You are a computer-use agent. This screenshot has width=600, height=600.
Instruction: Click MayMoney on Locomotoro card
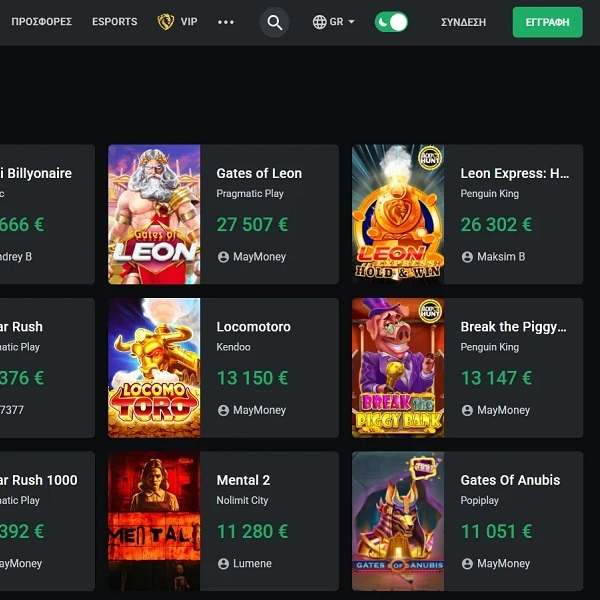click(x=259, y=410)
